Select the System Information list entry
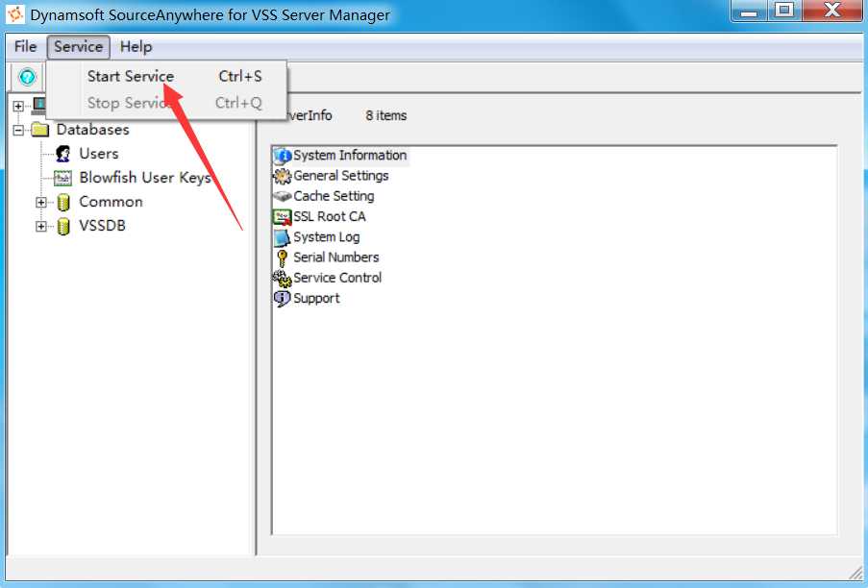 click(350, 156)
